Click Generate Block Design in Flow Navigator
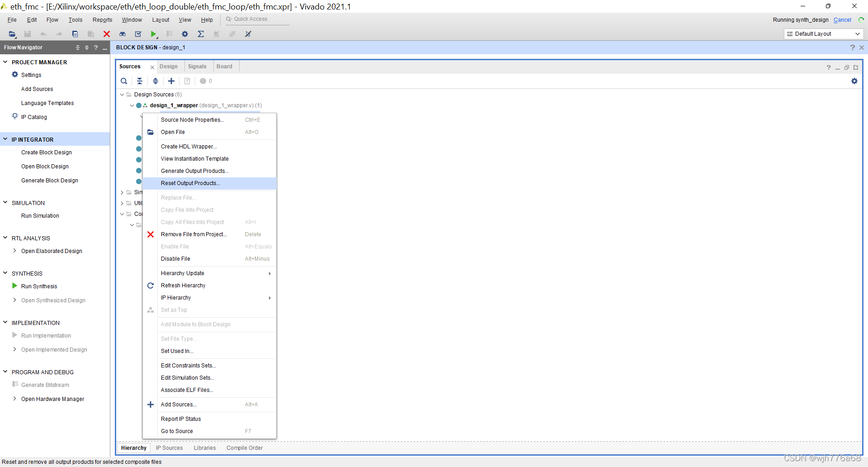 50,181
